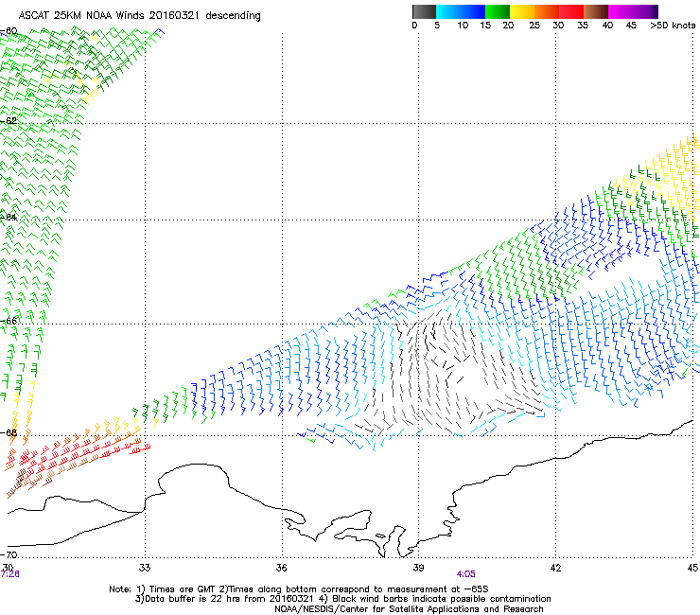
Task: Click the '-64' latitude axis label
Action: tap(9, 218)
